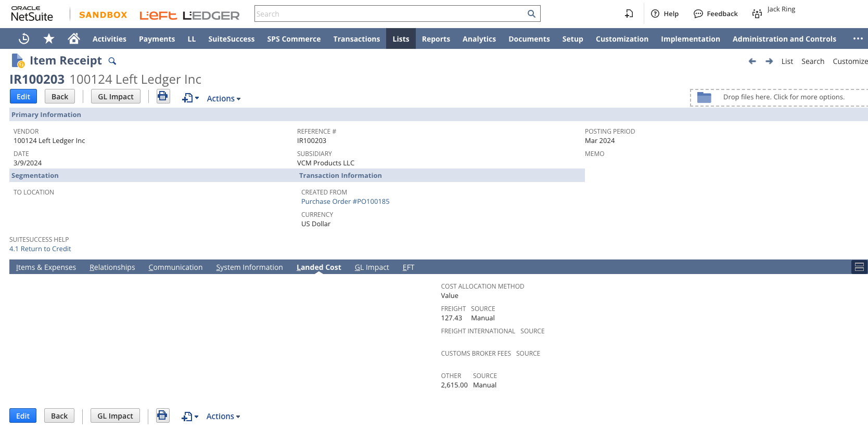Open Administration and Controls menu
This screenshot has width=868, height=429.
tap(784, 38)
